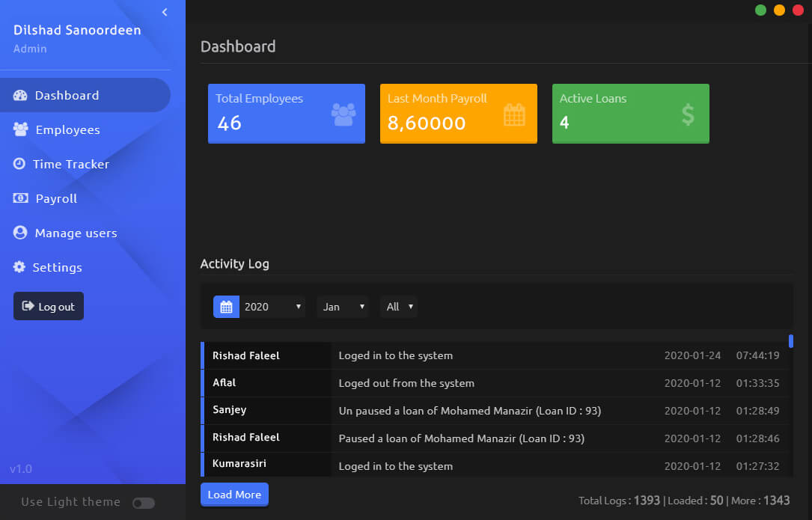Click the Payroll money icon in sidebar
The width and height of the screenshot is (812, 520).
[21, 198]
